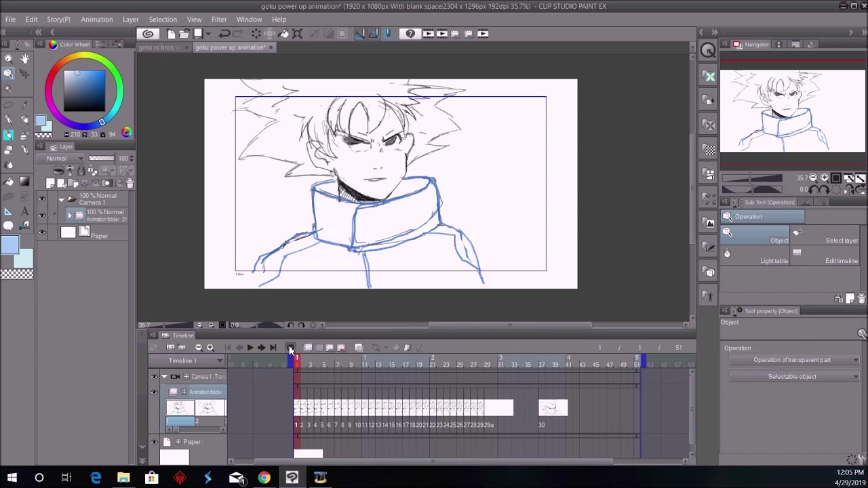Open the Story(P) menu
Viewport: 868px width, 488px height.
(58, 20)
